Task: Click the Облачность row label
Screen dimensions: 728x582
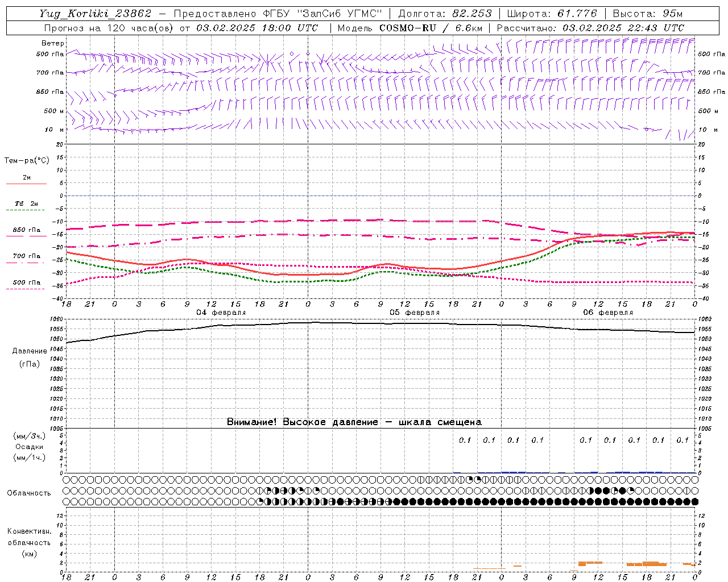Action: click(x=29, y=493)
